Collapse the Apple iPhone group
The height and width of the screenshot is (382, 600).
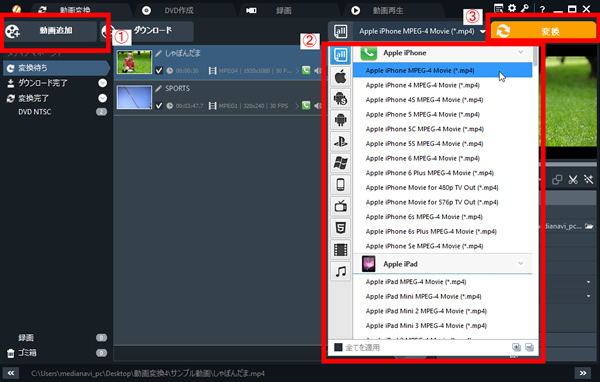point(520,52)
